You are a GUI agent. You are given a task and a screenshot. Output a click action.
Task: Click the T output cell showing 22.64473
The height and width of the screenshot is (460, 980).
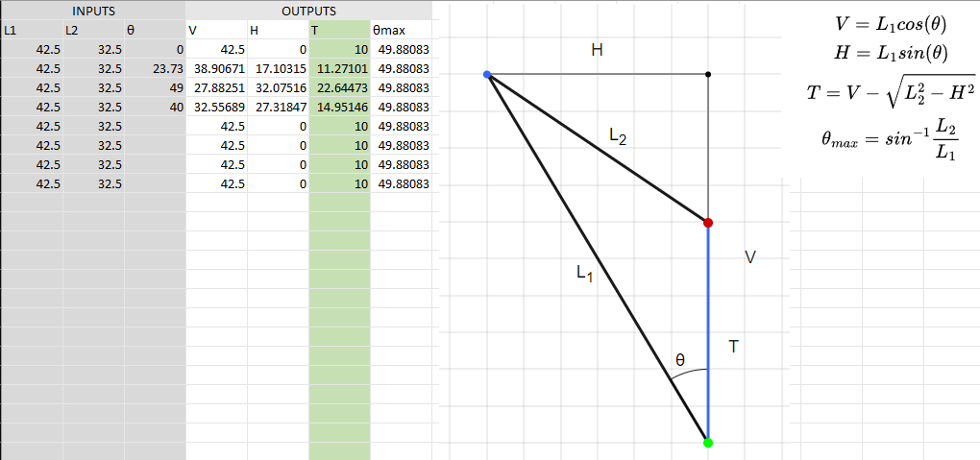[x=339, y=87]
